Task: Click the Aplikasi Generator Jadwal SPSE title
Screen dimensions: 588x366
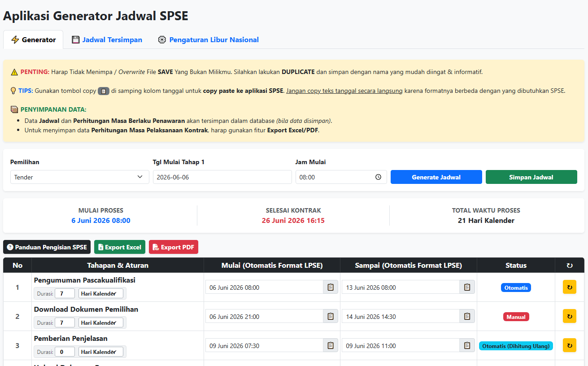Action: 96,16
